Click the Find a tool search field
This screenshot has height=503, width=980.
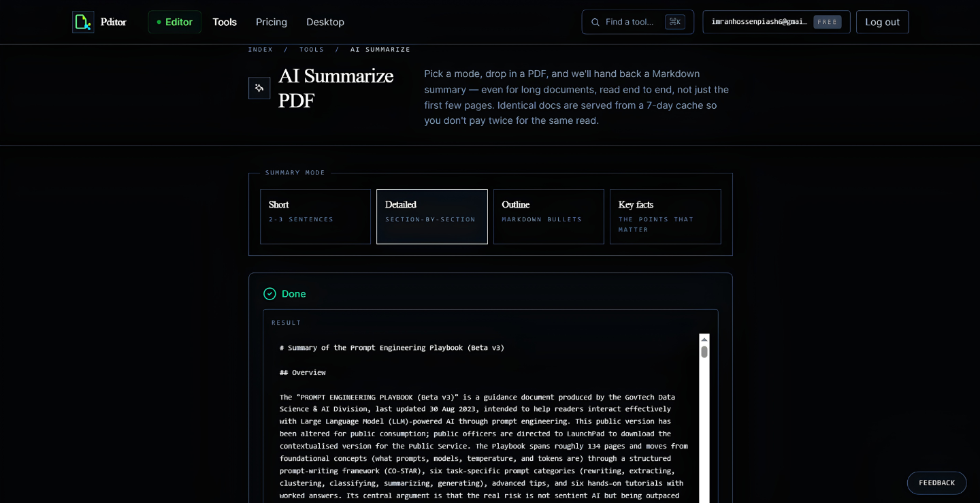[638, 22]
